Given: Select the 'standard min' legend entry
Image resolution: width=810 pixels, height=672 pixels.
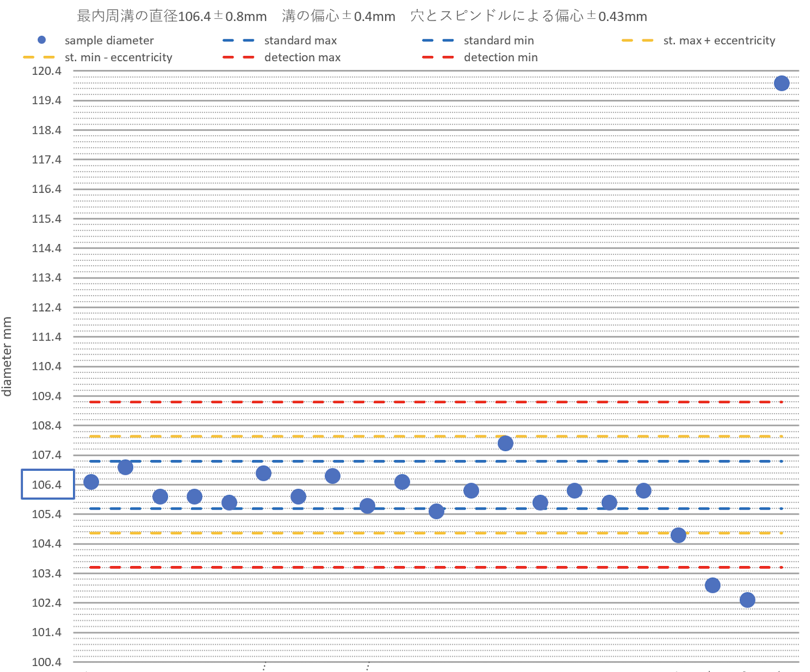Looking at the screenshot, I should 478,40.
